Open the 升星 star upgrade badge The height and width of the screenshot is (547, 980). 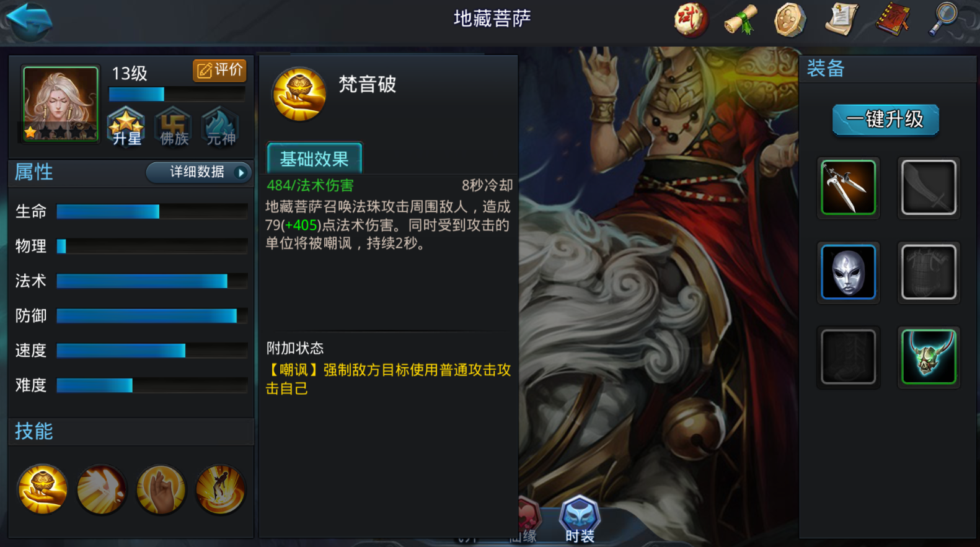[126, 127]
